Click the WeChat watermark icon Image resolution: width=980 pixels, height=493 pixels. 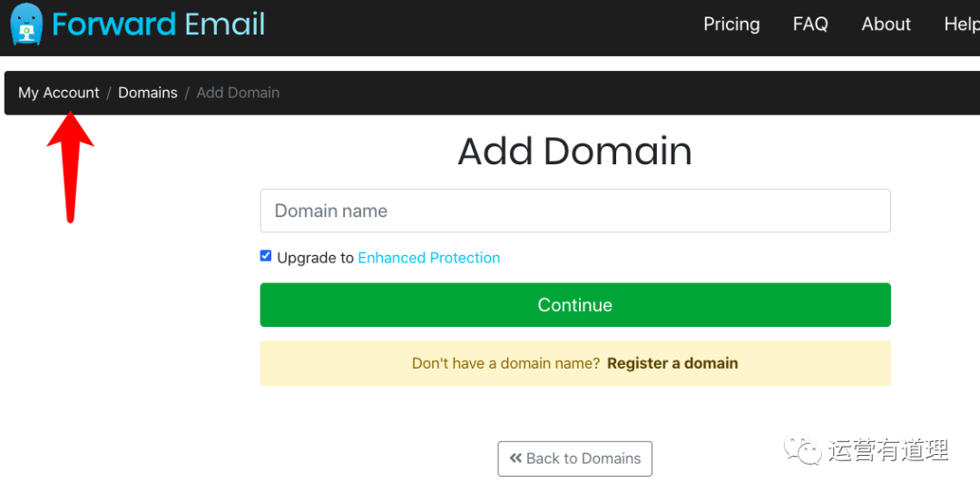coord(802,449)
